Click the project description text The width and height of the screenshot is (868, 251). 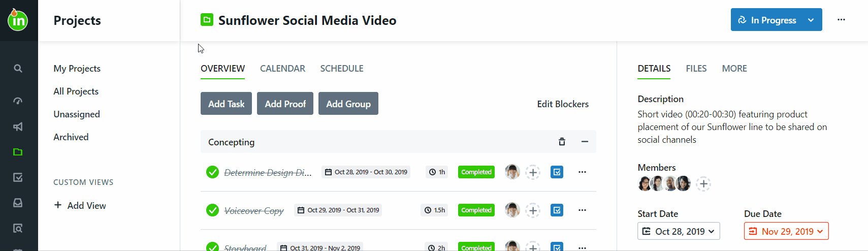pyautogui.click(x=732, y=127)
